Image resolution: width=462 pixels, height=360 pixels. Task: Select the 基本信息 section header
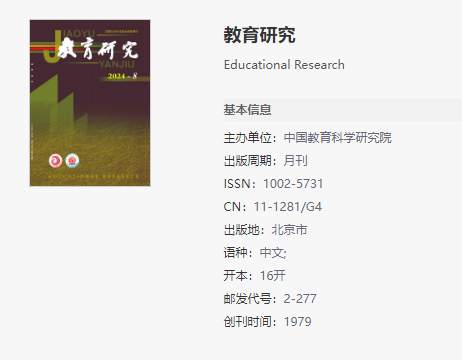coord(247,110)
